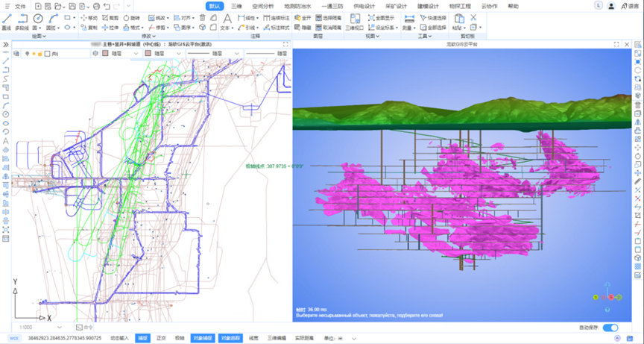Activate the 移动 move tool
The width and height of the screenshot is (644, 344).
click(x=88, y=17)
